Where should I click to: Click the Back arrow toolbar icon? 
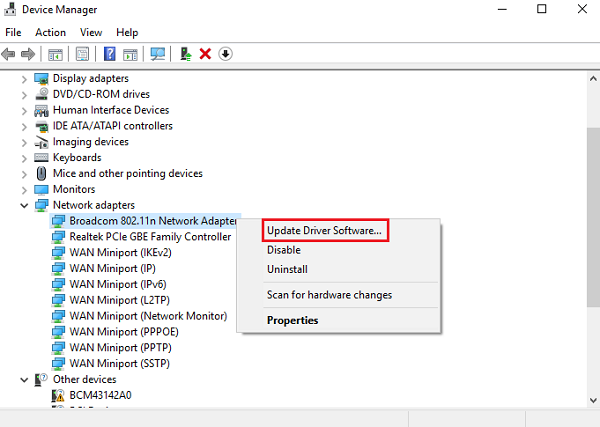(8, 54)
